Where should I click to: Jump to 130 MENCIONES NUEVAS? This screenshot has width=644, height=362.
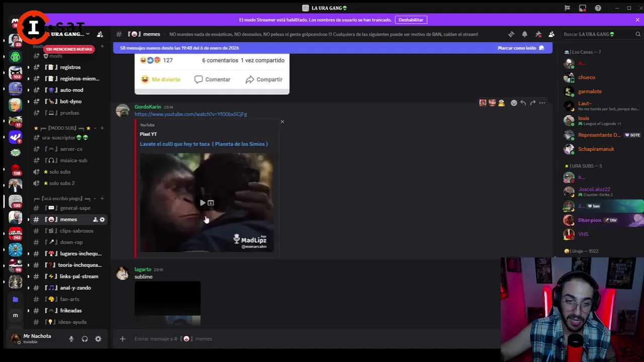point(69,49)
